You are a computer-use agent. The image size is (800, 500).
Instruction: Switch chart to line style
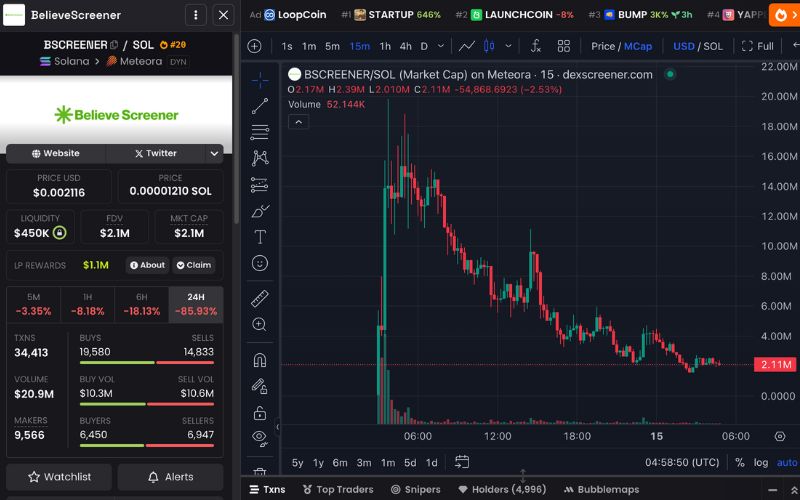tap(466, 46)
